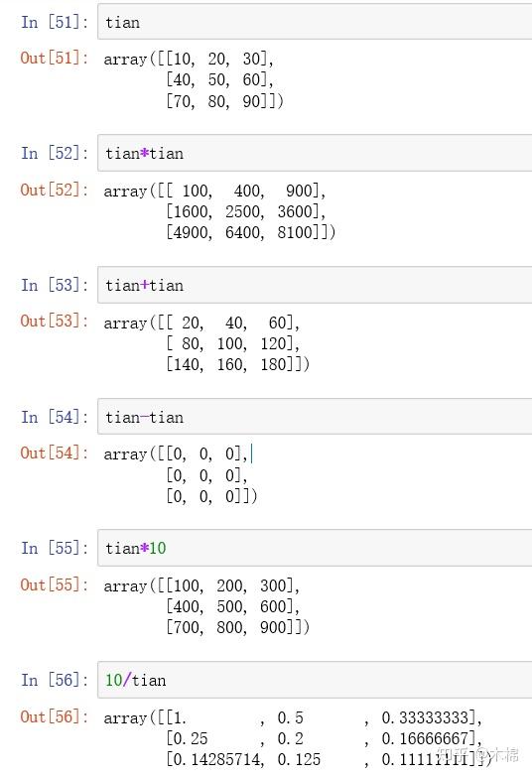
Task: Click the '10/tian' code cell
Action: (x=315, y=680)
